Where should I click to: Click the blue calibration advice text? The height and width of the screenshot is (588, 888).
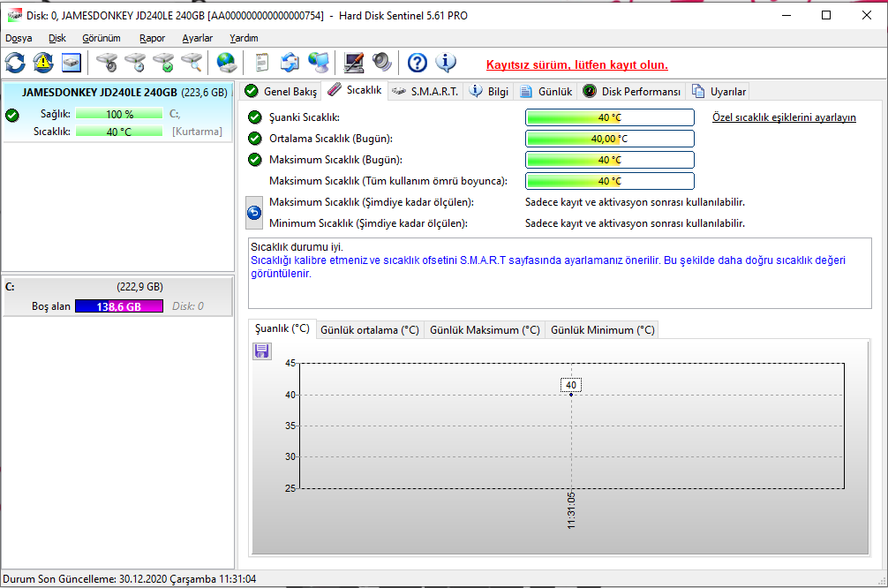pyautogui.click(x=547, y=267)
